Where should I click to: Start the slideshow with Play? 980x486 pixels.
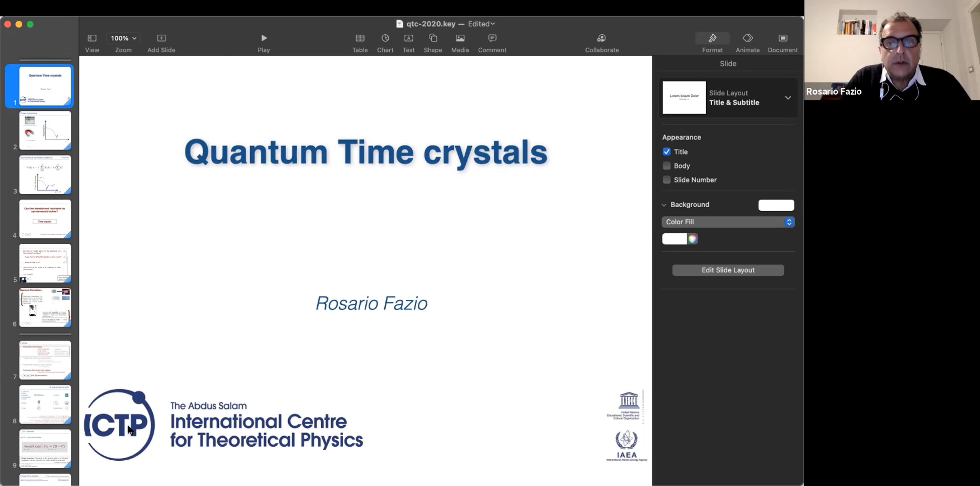tap(264, 38)
